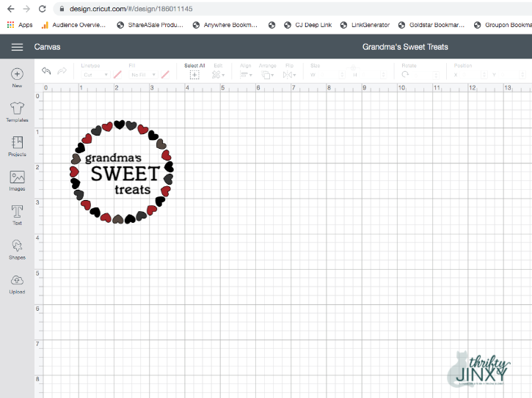This screenshot has width=532, height=398.
Task: Click the browser address bar URL
Action: (x=131, y=9)
